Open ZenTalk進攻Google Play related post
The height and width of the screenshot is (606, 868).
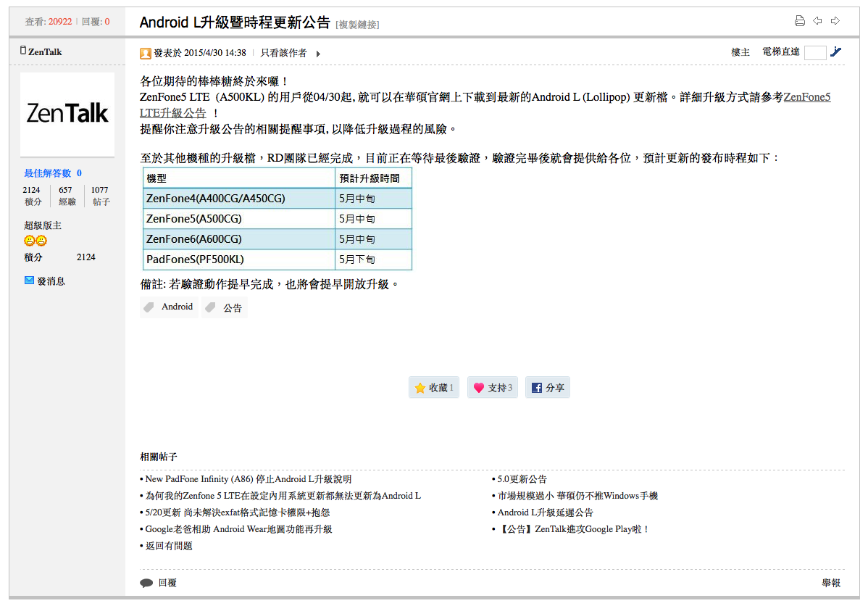573,529
